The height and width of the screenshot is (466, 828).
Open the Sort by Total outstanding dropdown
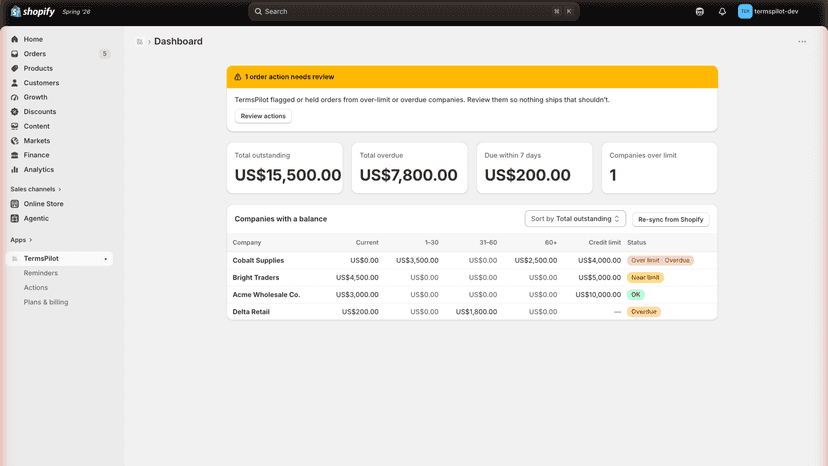click(x=575, y=219)
